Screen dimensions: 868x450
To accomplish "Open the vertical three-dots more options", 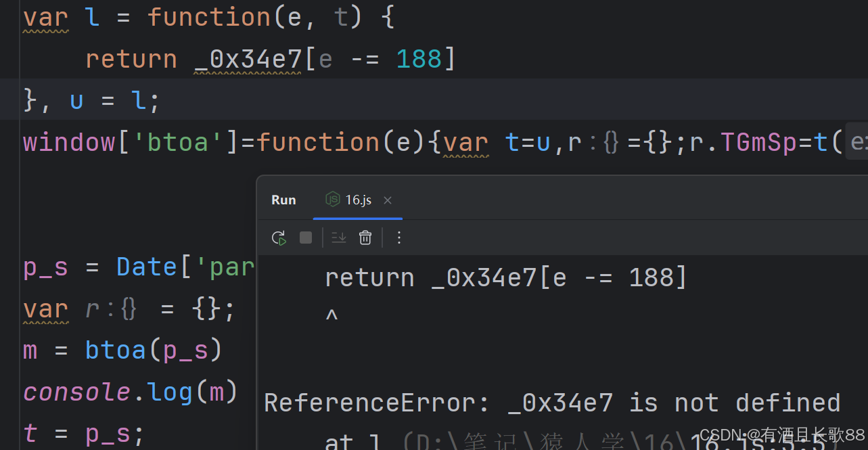I will (399, 238).
